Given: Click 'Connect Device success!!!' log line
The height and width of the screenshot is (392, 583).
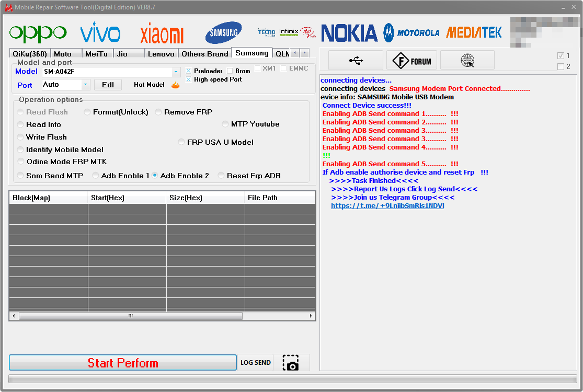Looking at the screenshot, I should (367, 105).
